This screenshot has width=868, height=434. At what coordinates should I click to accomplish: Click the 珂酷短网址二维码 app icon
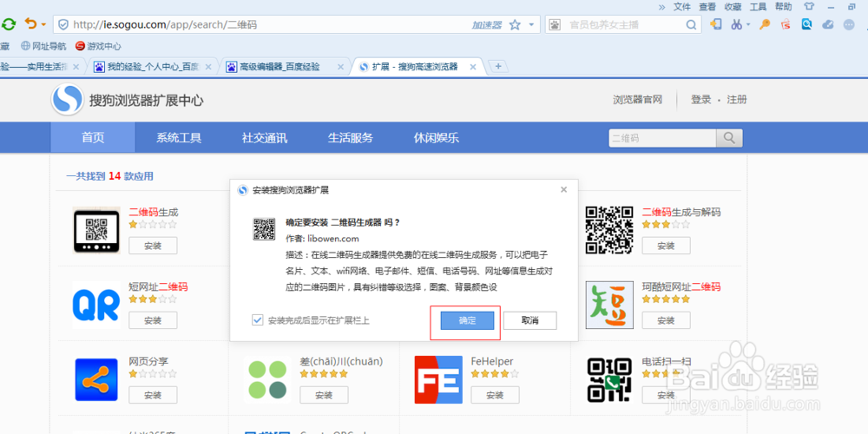click(609, 305)
